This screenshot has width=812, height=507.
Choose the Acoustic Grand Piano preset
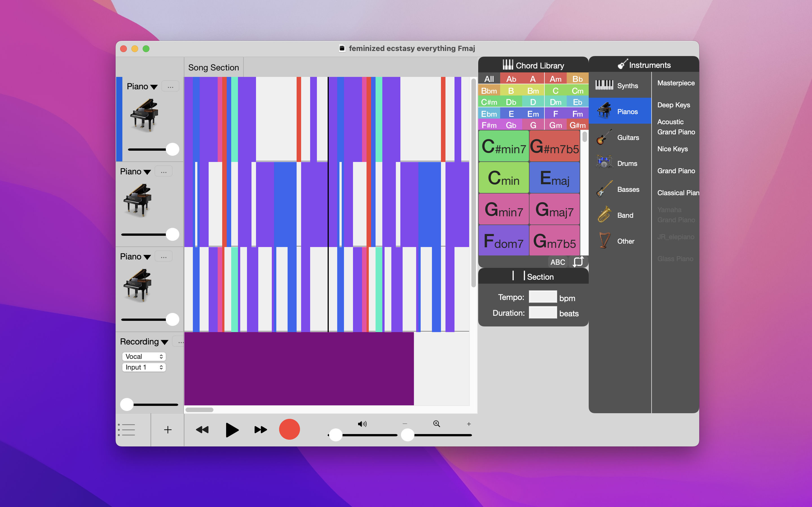(x=676, y=127)
